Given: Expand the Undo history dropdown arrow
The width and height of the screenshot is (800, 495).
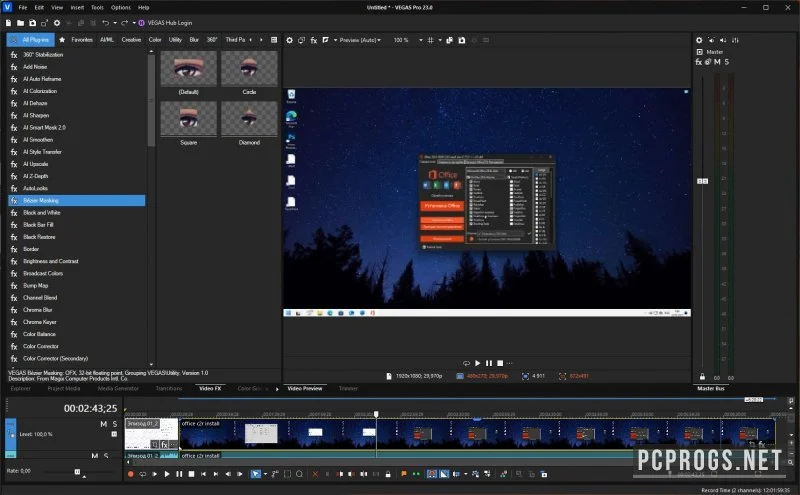Looking at the screenshot, I should pyautogui.click(x=115, y=23).
